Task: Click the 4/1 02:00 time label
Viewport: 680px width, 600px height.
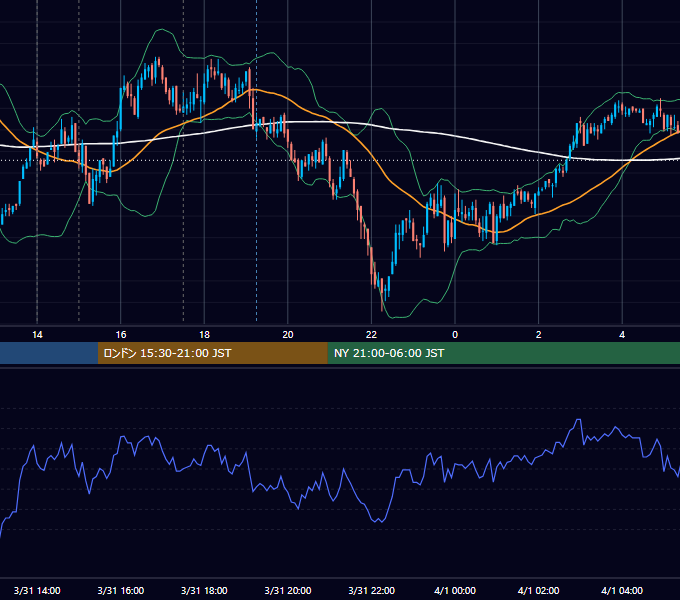Action: (x=539, y=590)
